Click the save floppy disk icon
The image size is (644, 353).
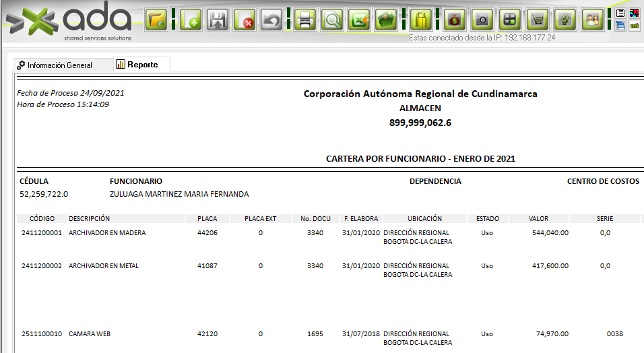(x=218, y=20)
